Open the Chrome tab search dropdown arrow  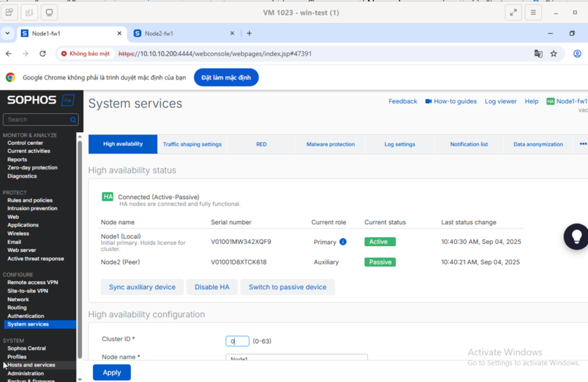[x=7, y=34]
